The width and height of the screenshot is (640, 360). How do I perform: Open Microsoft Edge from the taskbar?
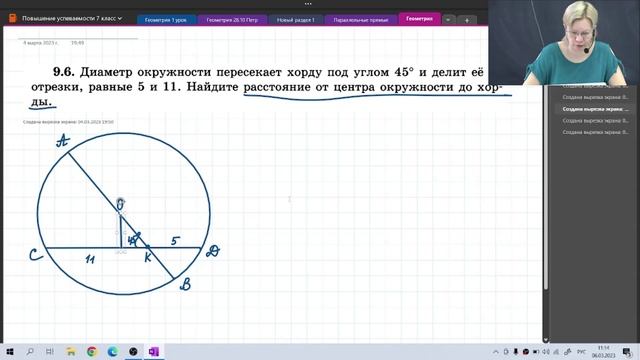click(113, 351)
